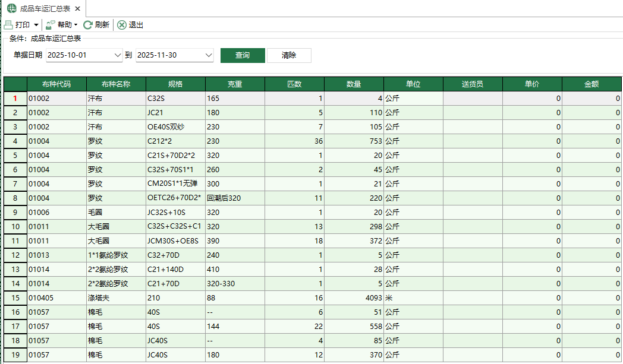The image size is (623, 364).
Task: Click the 布种名称 column header
Action: point(116,84)
